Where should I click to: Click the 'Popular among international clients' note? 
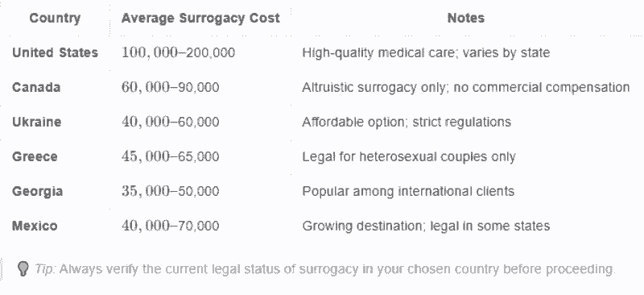[408, 191]
